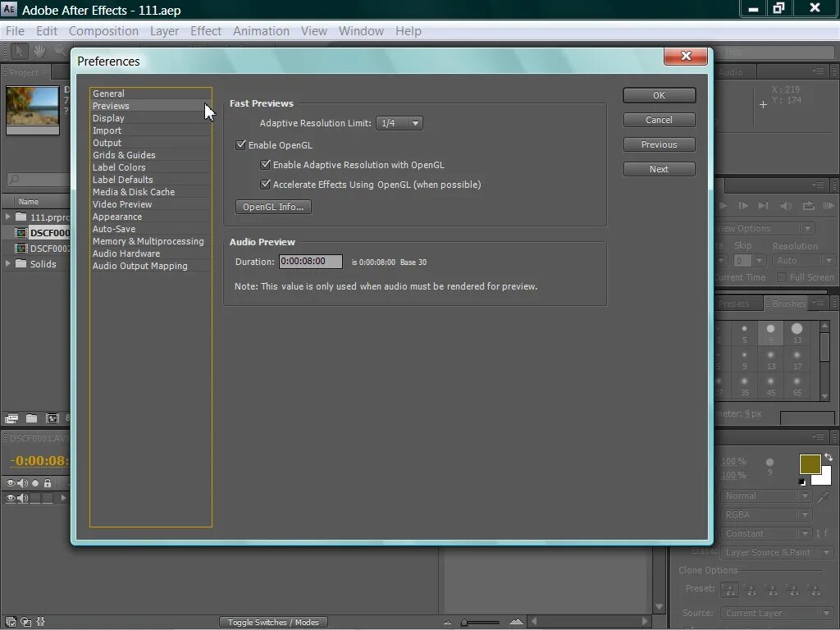
Task: Click the Layer Switches pane icon in timeline
Action: 11,622
